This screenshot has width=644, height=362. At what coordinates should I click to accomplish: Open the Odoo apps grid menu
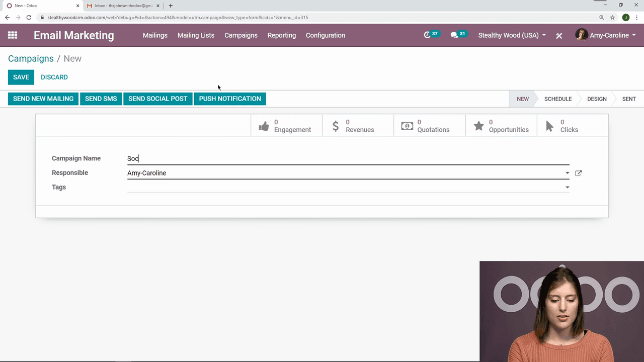[x=13, y=35]
